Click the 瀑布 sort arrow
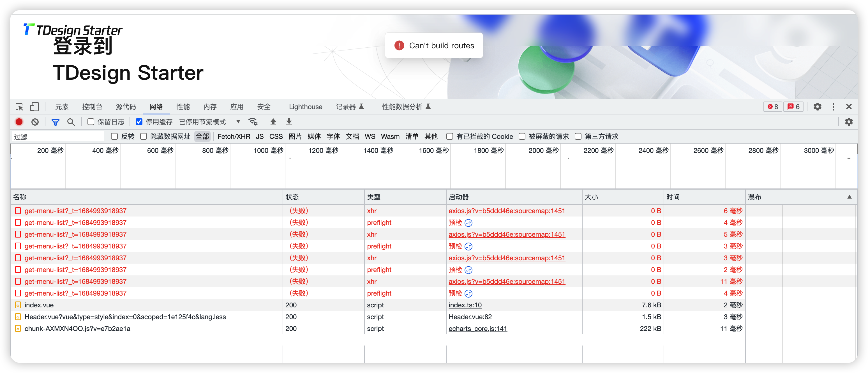The image size is (868, 373). coord(849,197)
